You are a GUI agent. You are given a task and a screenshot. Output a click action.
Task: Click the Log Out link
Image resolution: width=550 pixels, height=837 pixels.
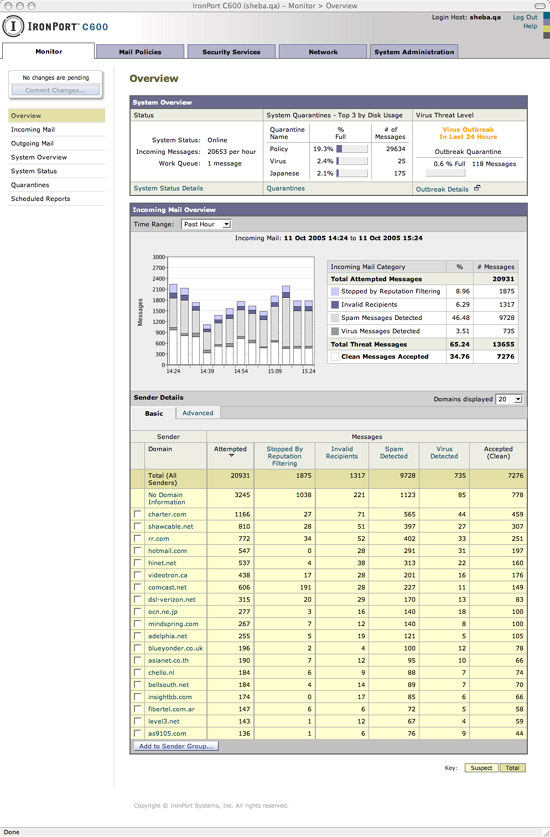(525, 18)
